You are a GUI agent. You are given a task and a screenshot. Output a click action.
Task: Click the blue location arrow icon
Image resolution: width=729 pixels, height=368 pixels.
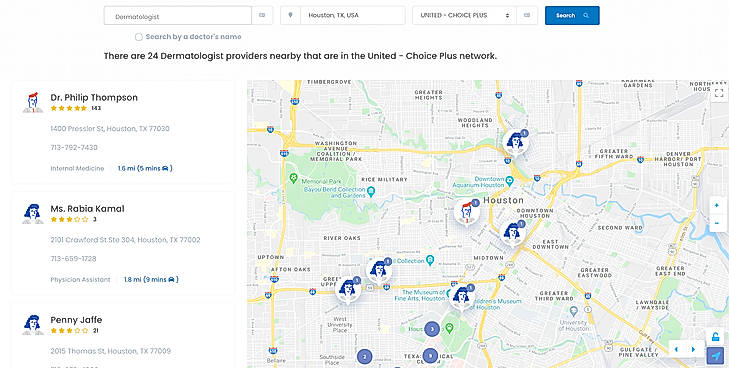coord(716,356)
